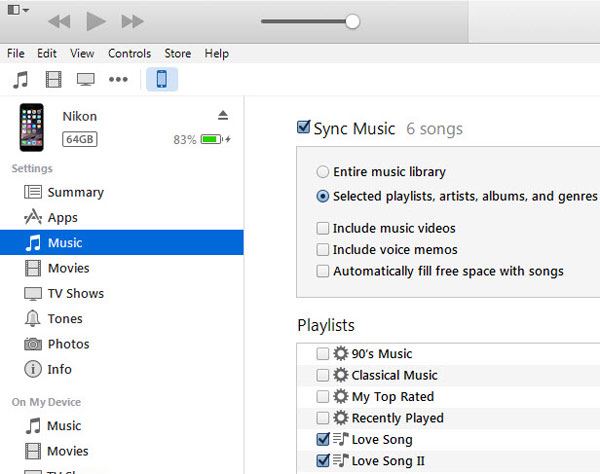
Task: Select the Entire music library option
Action: tap(323, 172)
